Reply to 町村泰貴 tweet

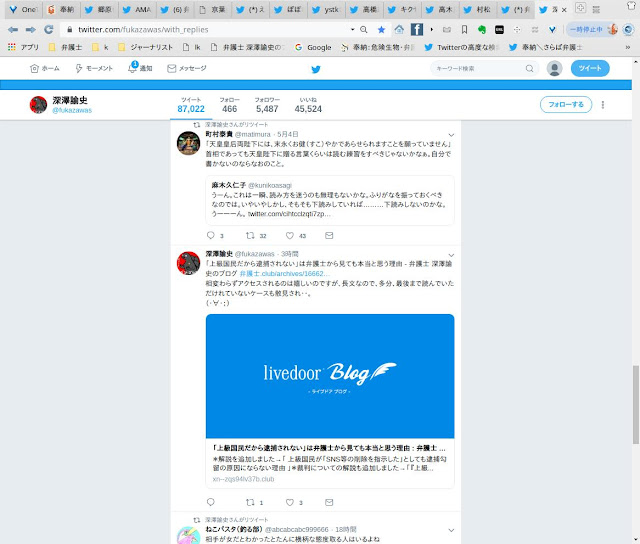pyautogui.click(x=211, y=235)
